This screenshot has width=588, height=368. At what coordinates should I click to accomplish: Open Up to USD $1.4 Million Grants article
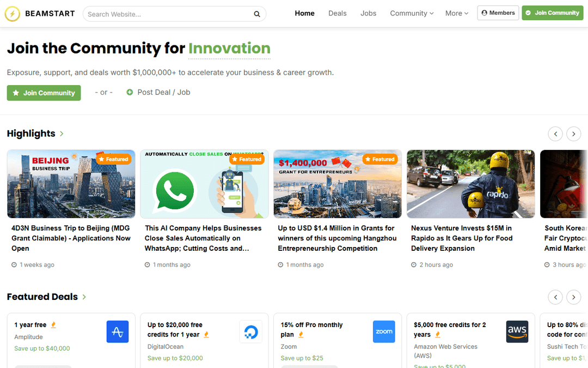click(337, 238)
